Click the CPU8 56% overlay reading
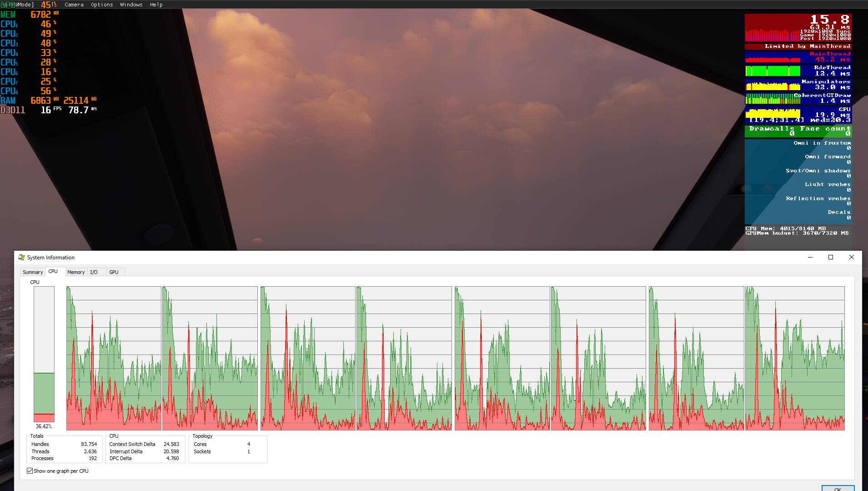 coord(29,91)
